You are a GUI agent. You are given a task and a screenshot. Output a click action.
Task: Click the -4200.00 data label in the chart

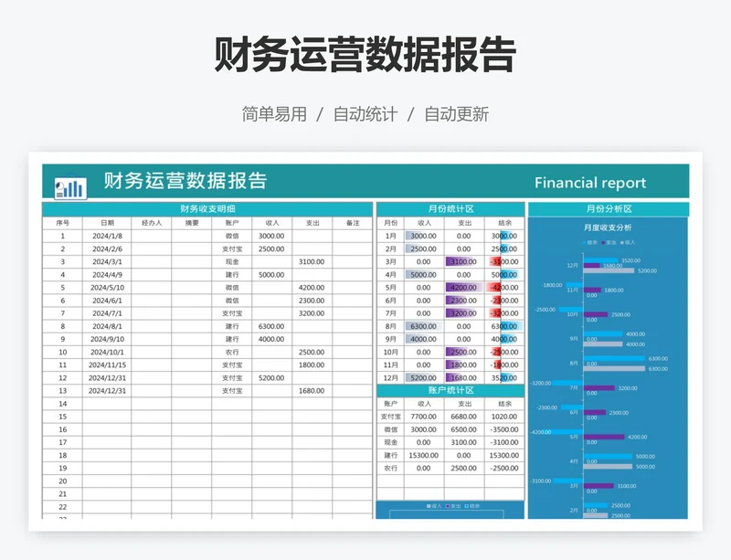tap(541, 432)
